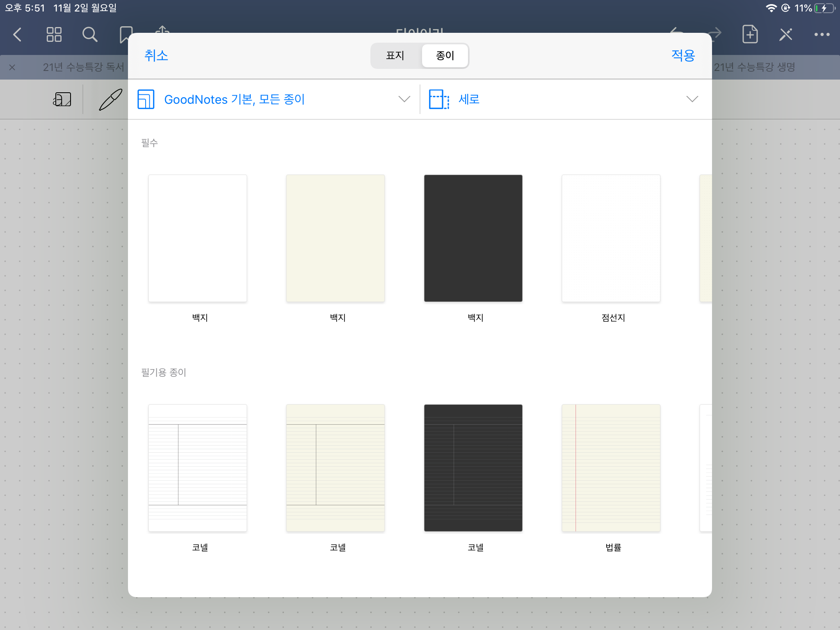Select the pen tool icon
The height and width of the screenshot is (630, 840).
point(110,99)
